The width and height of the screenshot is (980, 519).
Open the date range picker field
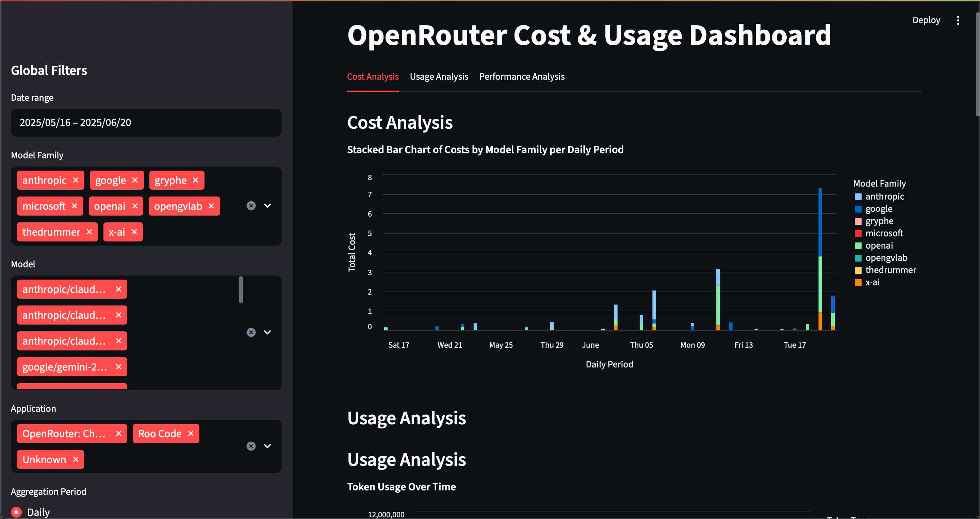coord(146,123)
